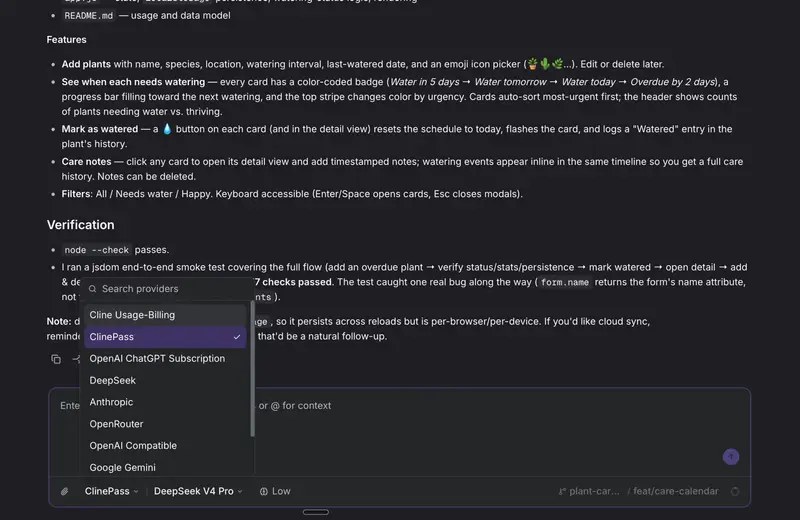Click the "See when each needs watering" text

133,82
